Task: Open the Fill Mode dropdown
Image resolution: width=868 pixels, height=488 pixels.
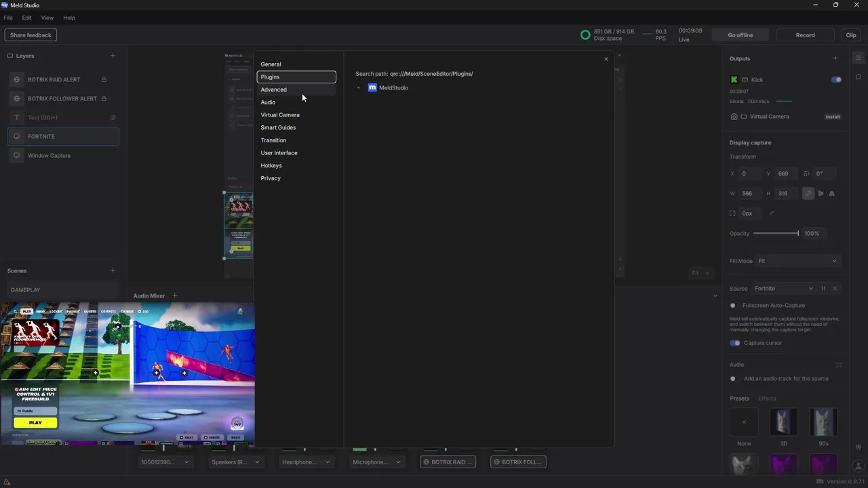Action: pos(797,261)
